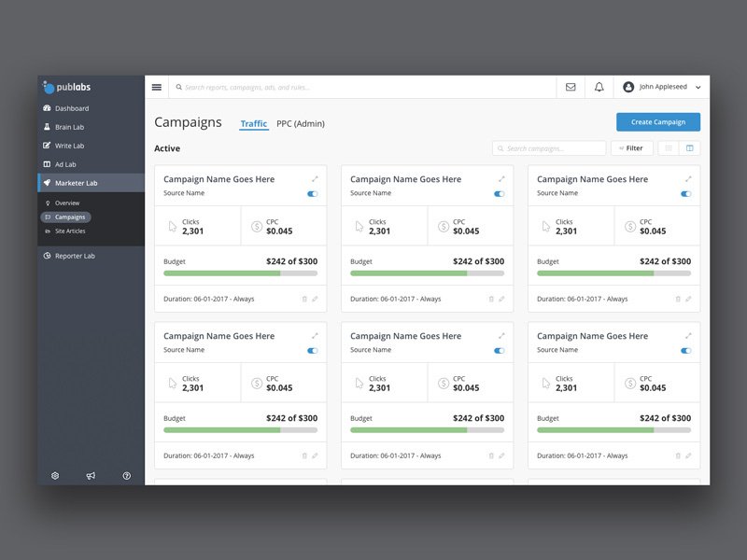
Task: Expand the second-row middle campaign card
Action: coord(501,336)
